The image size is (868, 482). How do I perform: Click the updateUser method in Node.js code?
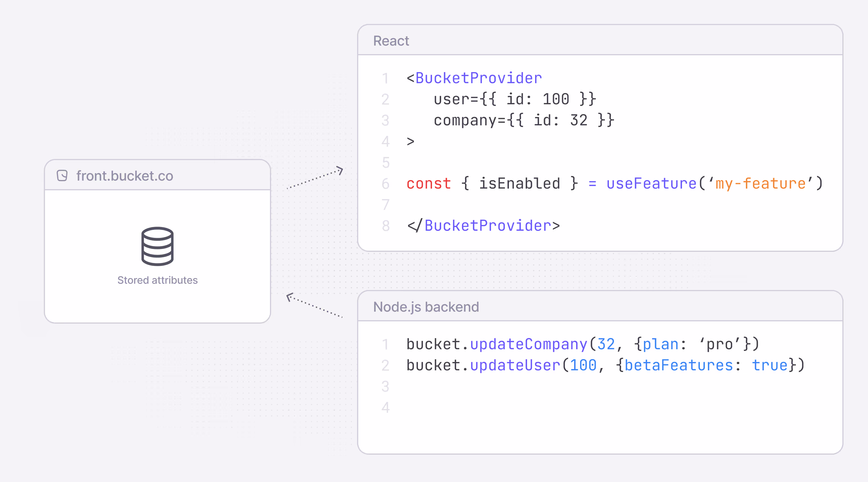point(515,365)
